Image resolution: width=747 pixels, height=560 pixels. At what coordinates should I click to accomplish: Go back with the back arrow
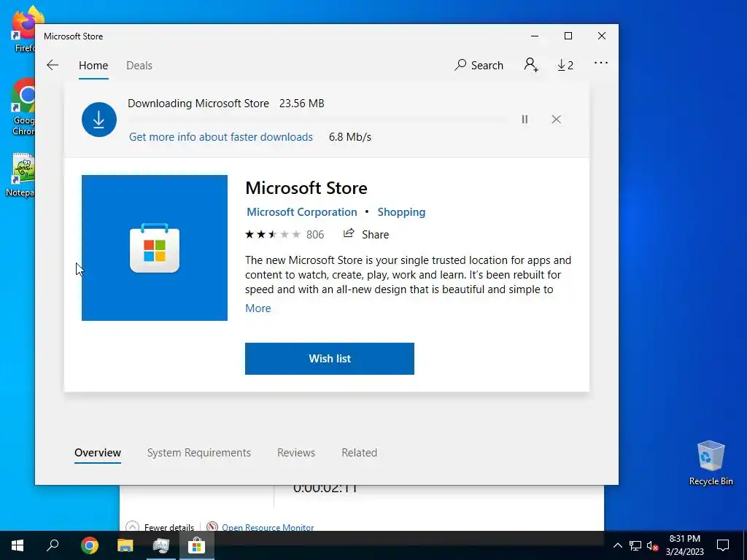point(53,65)
